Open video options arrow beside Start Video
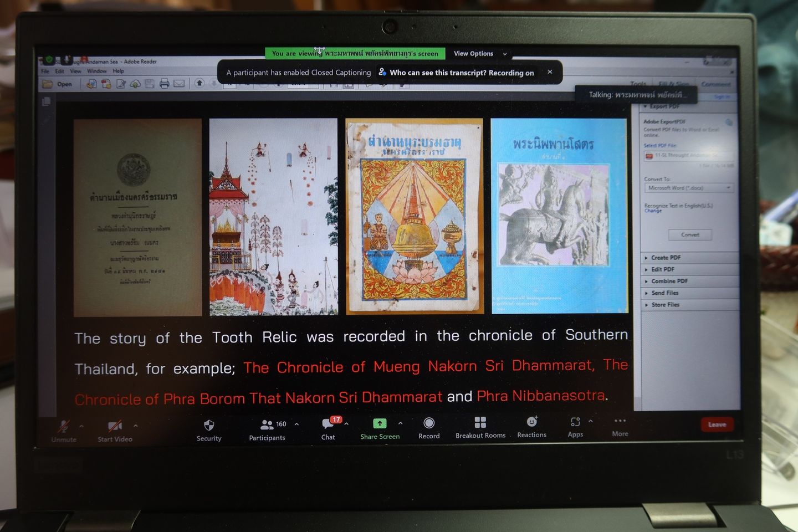Image resolution: width=798 pixels, height=532 pixels. point(136,426)
